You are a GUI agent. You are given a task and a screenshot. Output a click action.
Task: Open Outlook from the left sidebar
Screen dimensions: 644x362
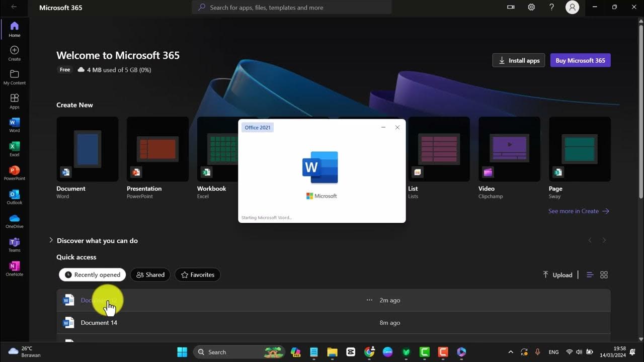[x=15, y=197]
